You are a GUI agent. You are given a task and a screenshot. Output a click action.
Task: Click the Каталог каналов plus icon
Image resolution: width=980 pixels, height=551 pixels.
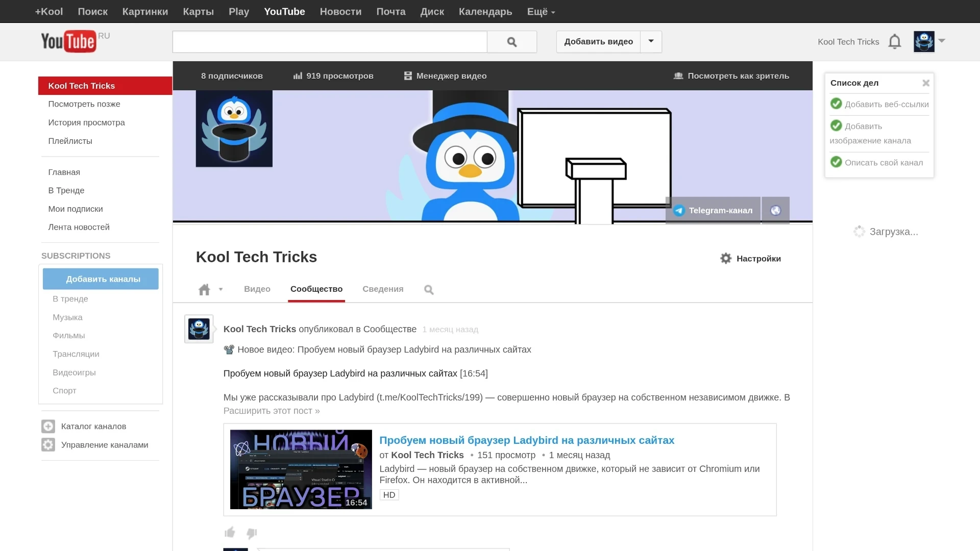48,426
